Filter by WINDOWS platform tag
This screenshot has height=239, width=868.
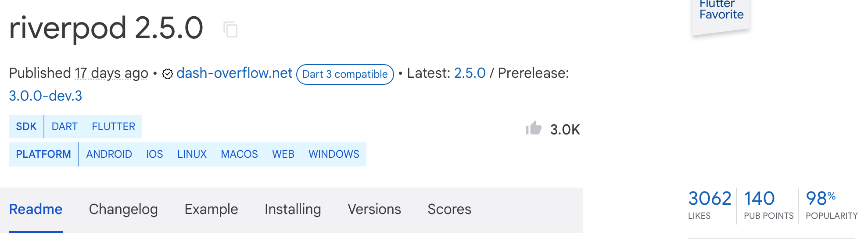coord(334,154)
